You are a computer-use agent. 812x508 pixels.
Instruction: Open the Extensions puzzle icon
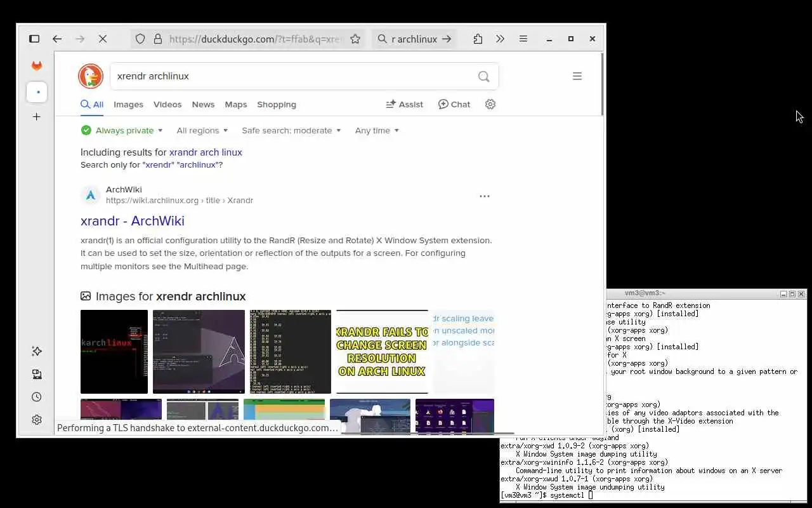[478, 39]
